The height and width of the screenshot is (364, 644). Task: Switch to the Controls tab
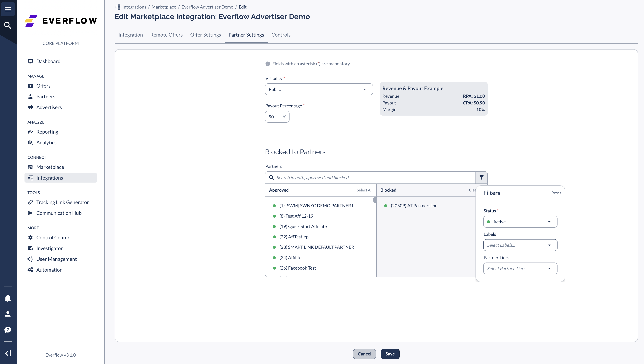pyautogui.click(x=281, y=35)
